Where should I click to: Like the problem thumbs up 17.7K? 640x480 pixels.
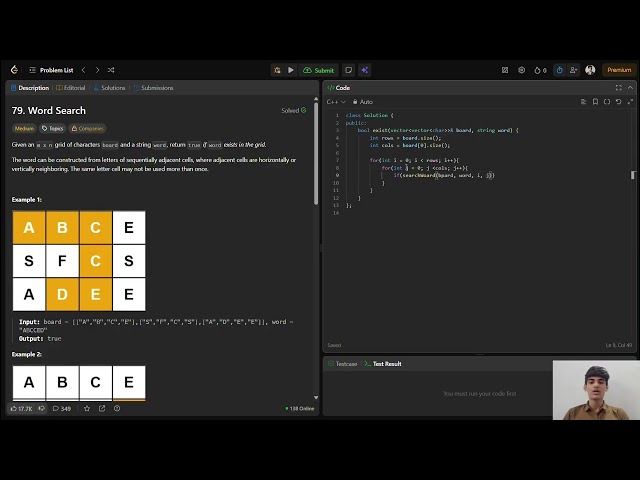[22, 409]
